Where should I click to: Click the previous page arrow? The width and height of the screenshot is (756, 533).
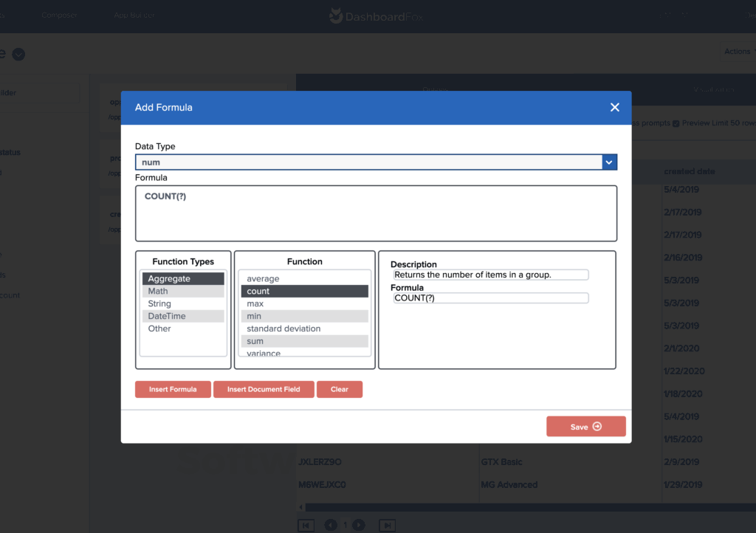pos(331,525)
